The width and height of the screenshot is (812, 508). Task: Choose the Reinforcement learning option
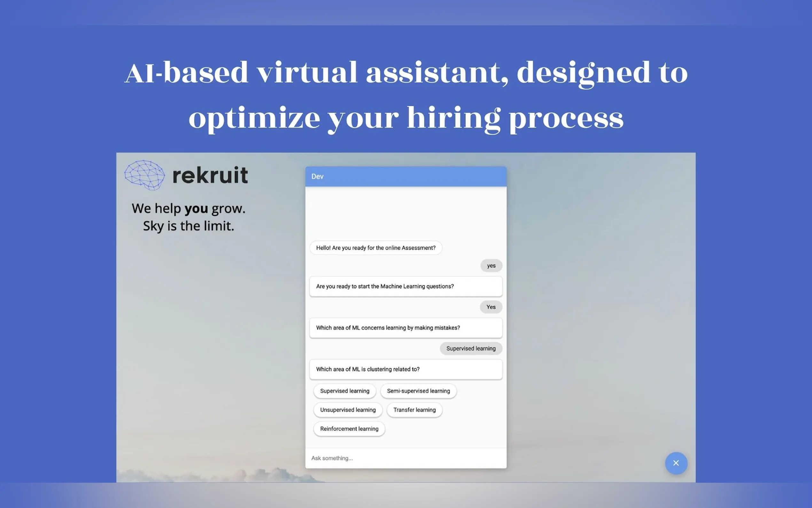[x=349, y=429]
